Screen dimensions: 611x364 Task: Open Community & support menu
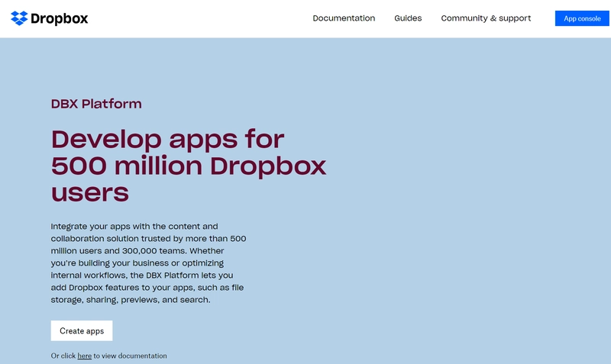click(486, 18)
